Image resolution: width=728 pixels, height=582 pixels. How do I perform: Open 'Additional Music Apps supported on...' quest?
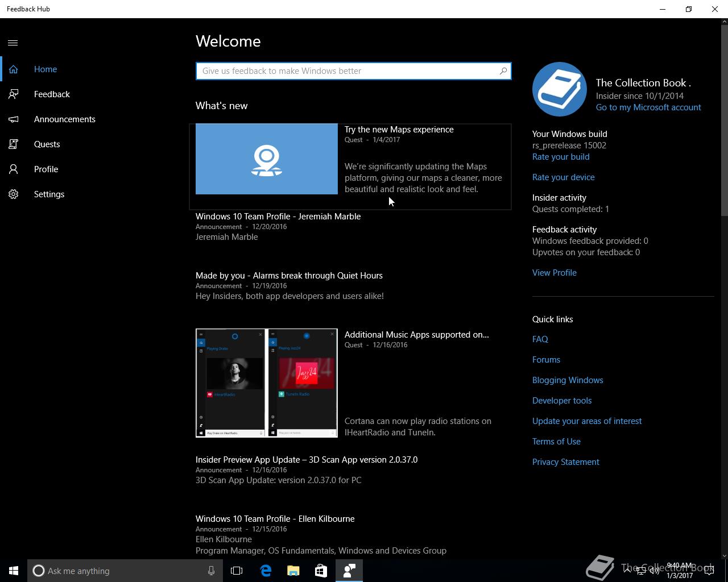click(416, 335)
